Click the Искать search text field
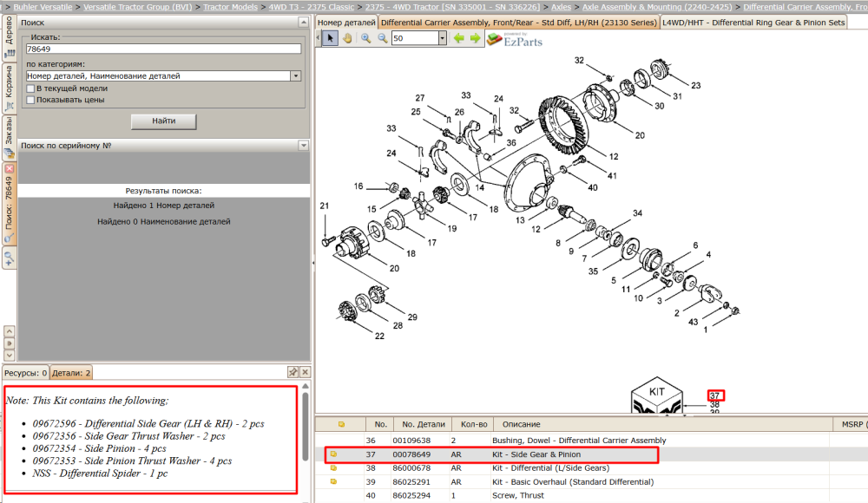This screenshot has width=868, height=503. [x=163, y=49]
